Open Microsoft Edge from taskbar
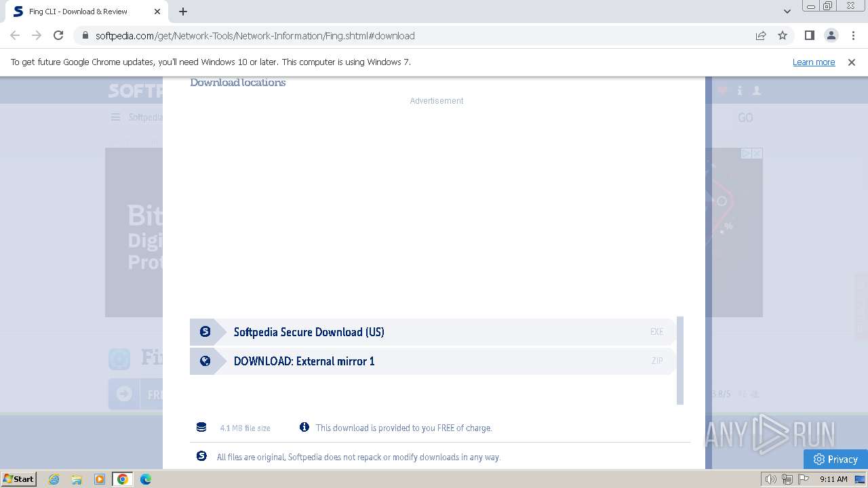Screen dimensions: 868x488 click(146, 479)
